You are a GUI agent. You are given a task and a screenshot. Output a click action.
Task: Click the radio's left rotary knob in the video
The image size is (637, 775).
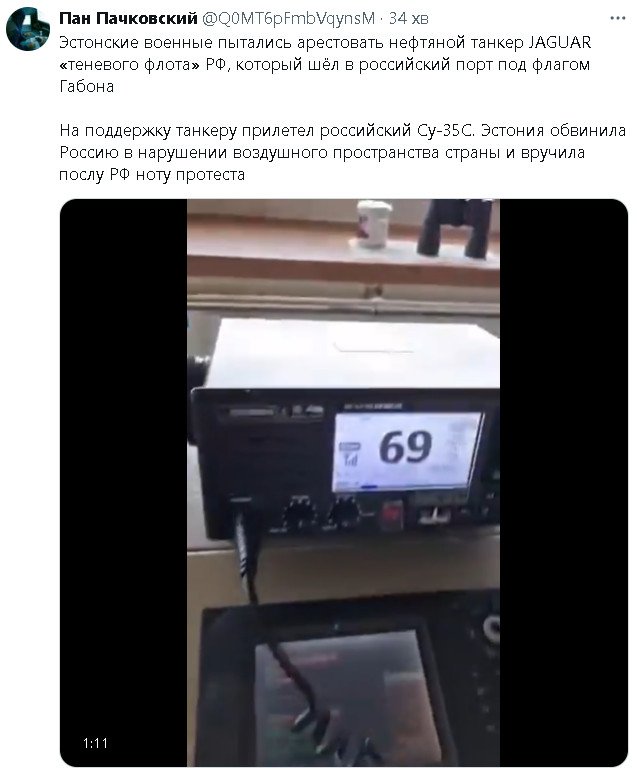[298, 512]
